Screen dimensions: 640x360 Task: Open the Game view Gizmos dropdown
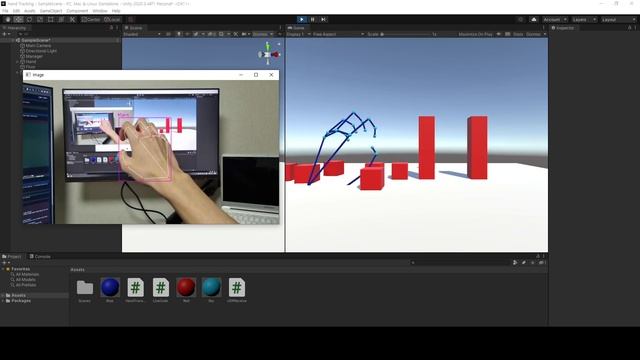[x=536, y=34]
